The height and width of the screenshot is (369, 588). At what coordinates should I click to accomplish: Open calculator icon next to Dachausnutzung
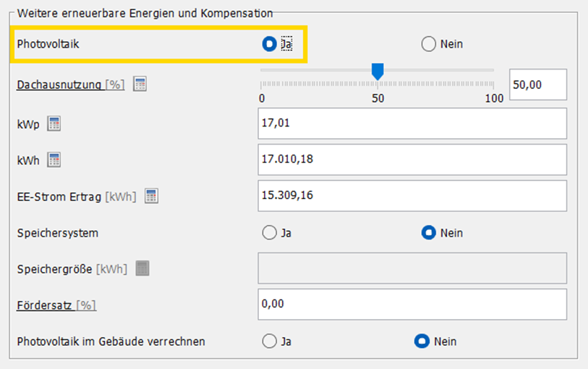pos(140,84)
